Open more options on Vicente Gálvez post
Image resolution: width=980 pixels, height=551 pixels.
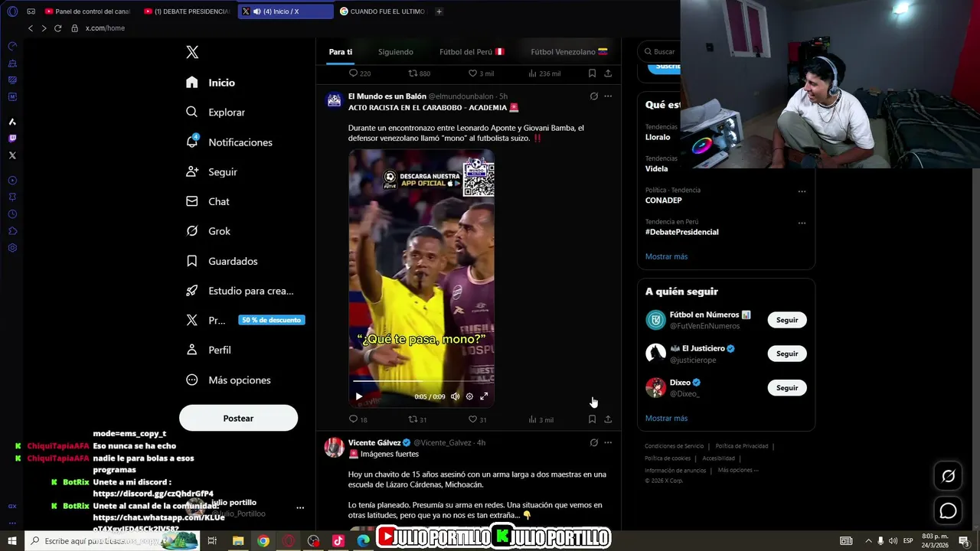608,442
